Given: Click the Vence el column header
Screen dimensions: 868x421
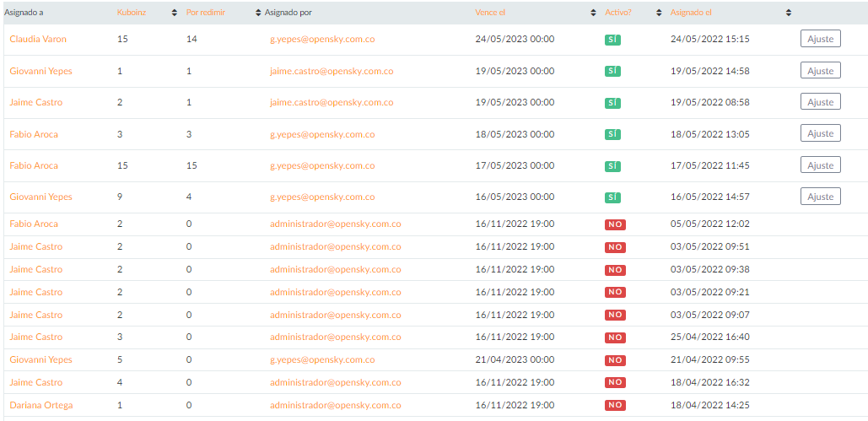Looking at the screenshot, I should tap(490, 12).
